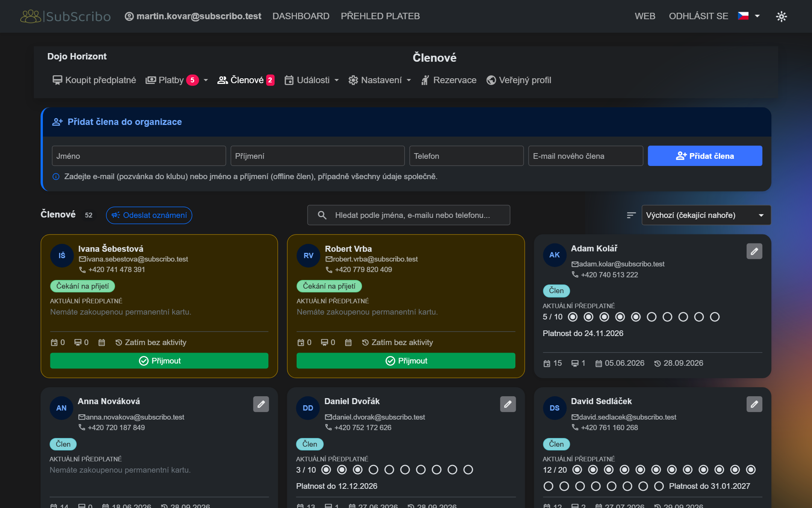The image size is (812, 508).
Task: Edit Daniel Dvořák with the pencil icon
Action: (x=508, y=404)
